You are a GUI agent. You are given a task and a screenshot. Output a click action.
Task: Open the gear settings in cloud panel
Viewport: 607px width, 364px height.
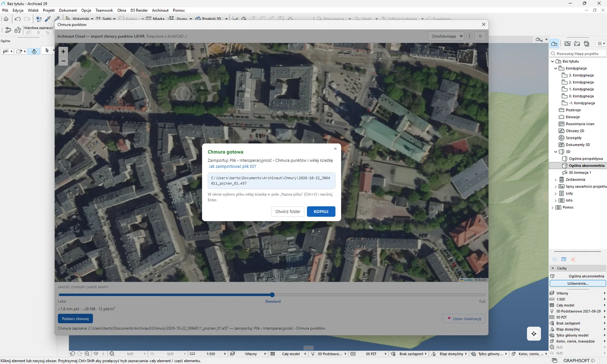coord(480,36)
